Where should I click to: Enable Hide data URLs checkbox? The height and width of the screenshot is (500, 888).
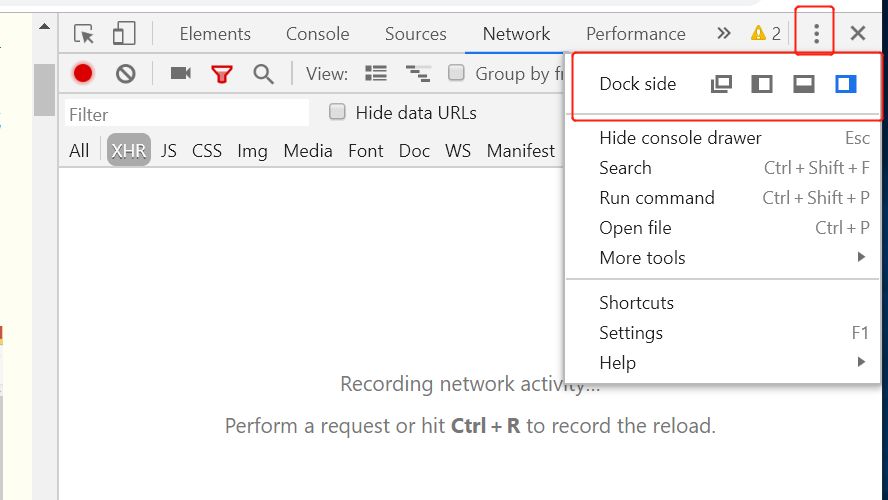pos(338,112)
